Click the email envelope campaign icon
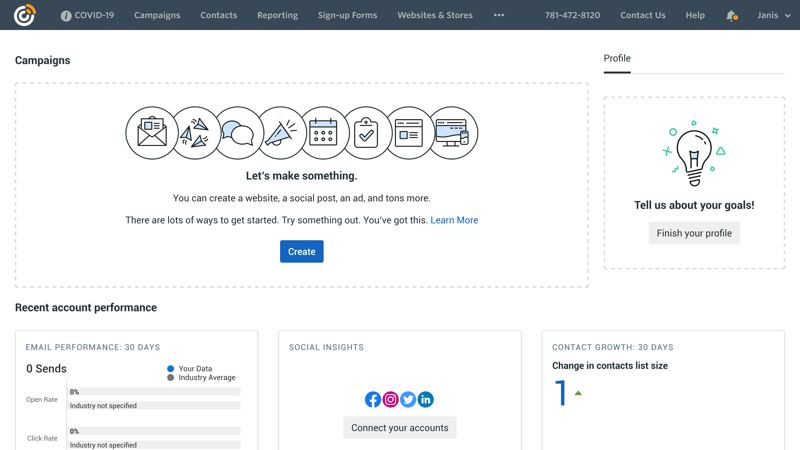This screenshot has width=800, height=450. coord(152,133)
